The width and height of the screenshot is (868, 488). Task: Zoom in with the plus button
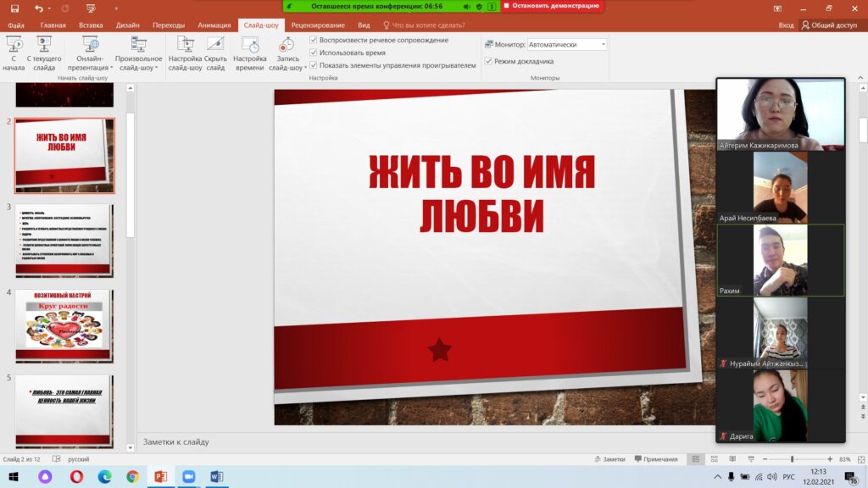point(830,459)
